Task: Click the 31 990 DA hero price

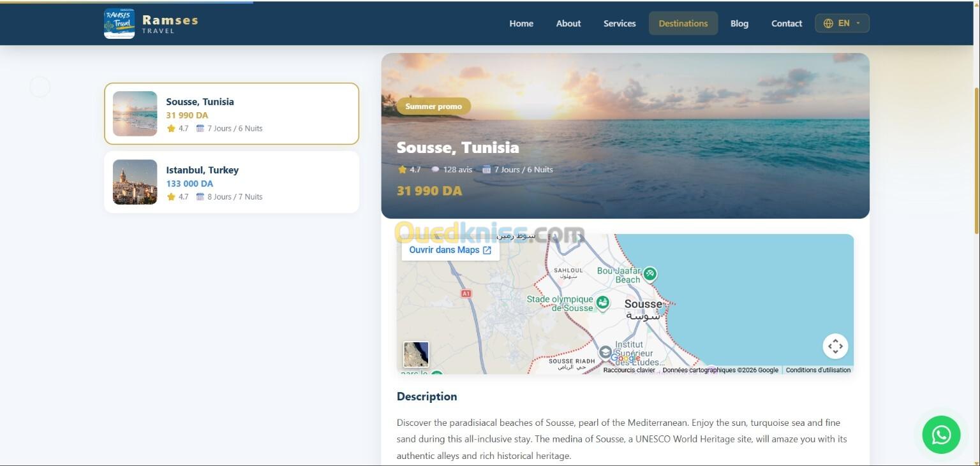Action: [429, 191]
